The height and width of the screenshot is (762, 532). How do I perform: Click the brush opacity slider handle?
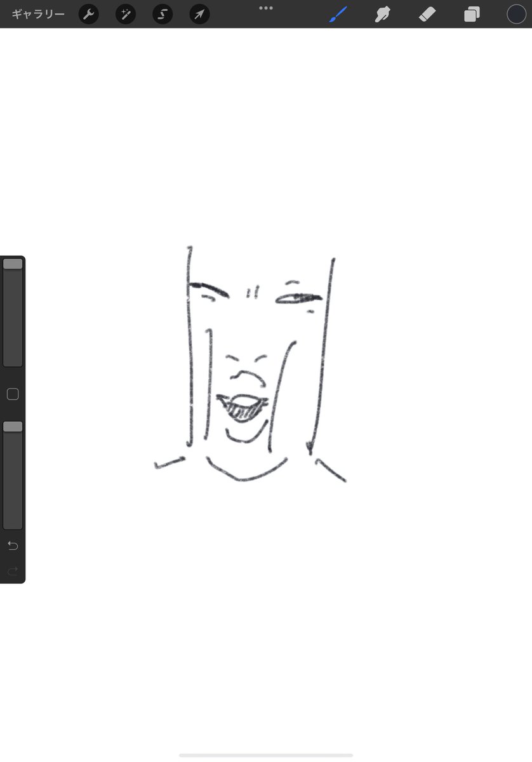pos(13,427)
